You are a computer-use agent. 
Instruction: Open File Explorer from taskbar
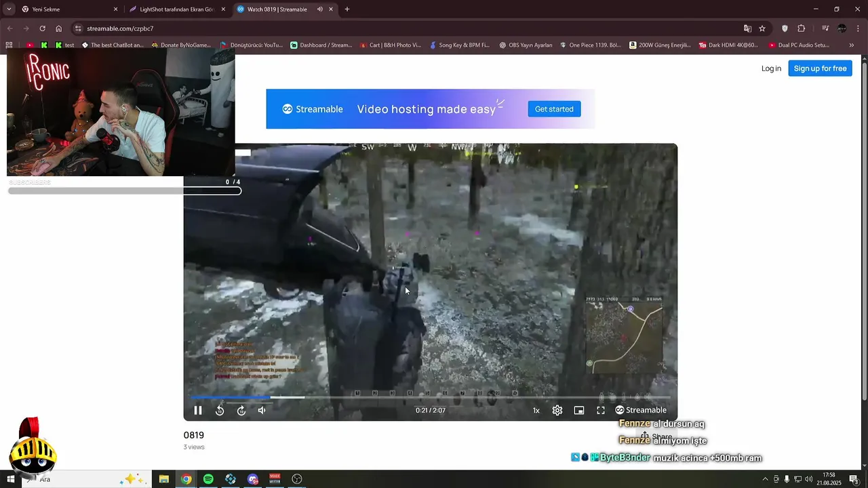coord(164,479)
